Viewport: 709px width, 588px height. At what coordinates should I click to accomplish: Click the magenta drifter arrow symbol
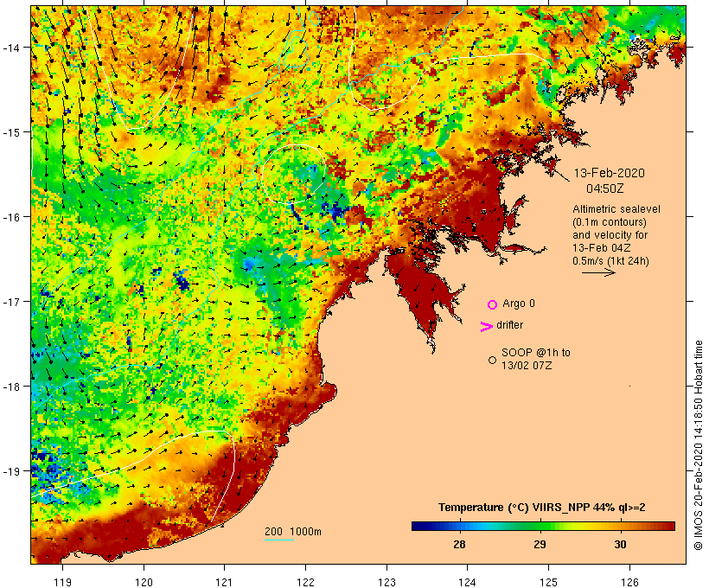[486, 327]
